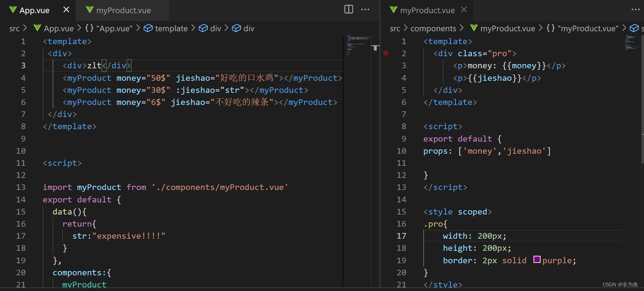Viewport: 644px width, 291px height.
Task: Click the Vue icon on App.vue tab
Action: click(x=13, y=10)
